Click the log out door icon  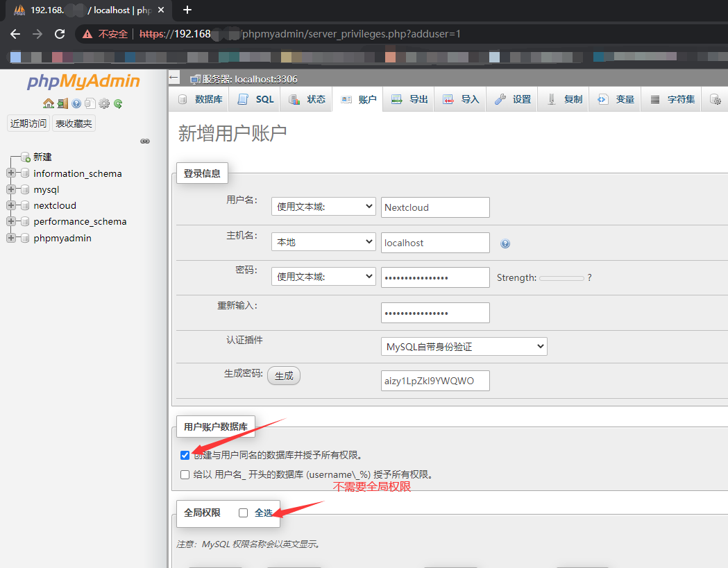[x=62, y=103]
